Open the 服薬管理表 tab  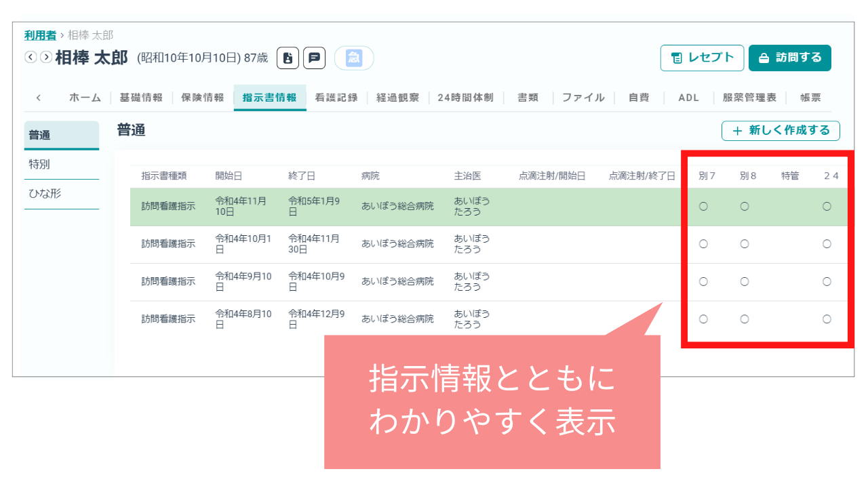tap(749, 98)
